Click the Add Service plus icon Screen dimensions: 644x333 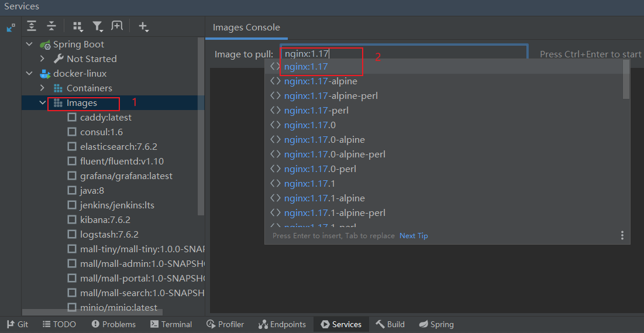click(x=143, y=26)
